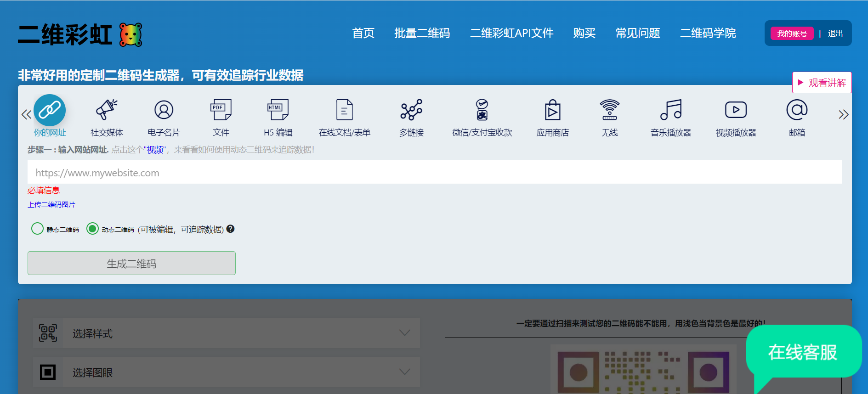Pick the 邮箱 email @ icon
Viewport: 868px width, 394px height.
(x=797, y=110)
